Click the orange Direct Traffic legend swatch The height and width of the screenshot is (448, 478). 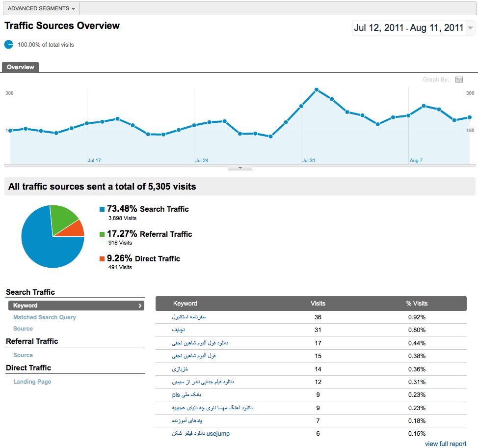(x=102, y=259)
